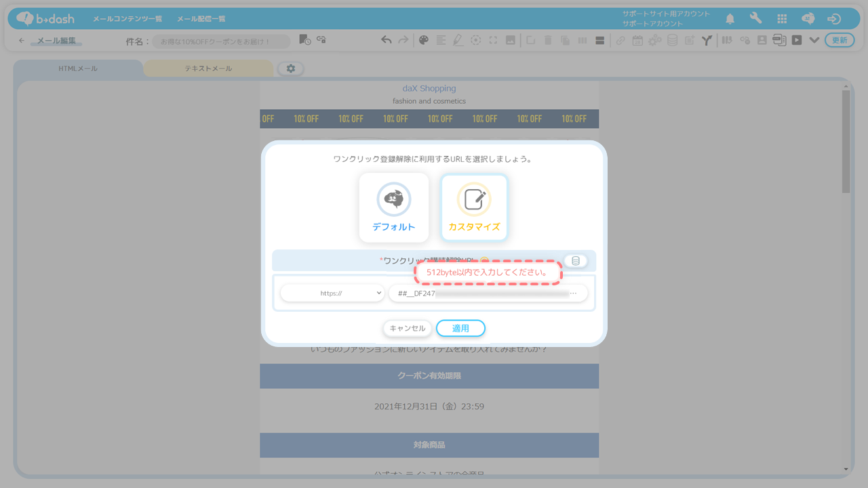Open the color palette tool
This screenshot has width=868, height=488.
click(x=424, y=41)
